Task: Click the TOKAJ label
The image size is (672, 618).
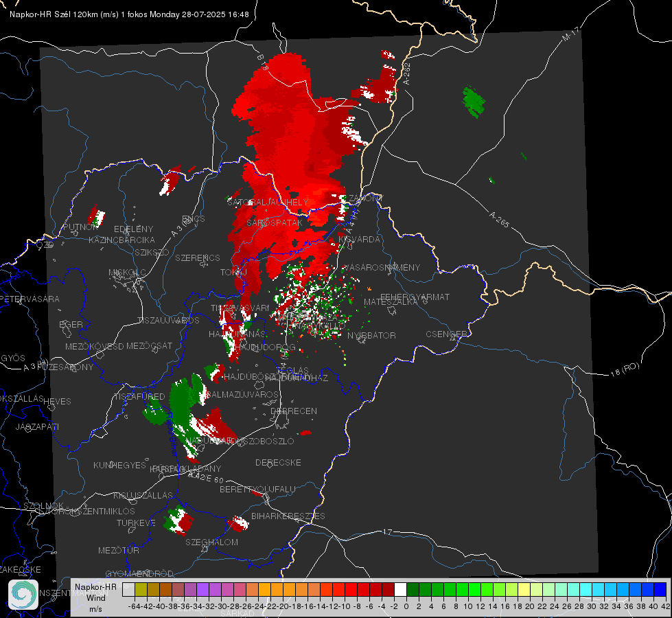Action: (233, 273)
